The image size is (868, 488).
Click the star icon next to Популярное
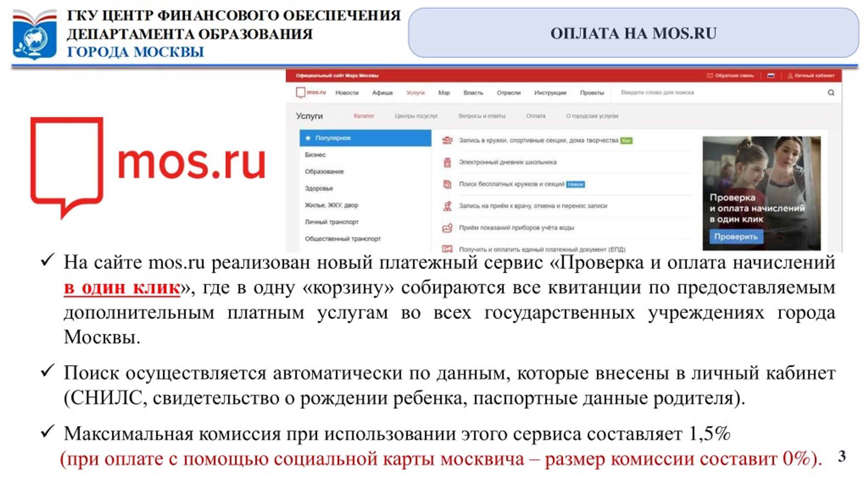[x=308, y=138]
